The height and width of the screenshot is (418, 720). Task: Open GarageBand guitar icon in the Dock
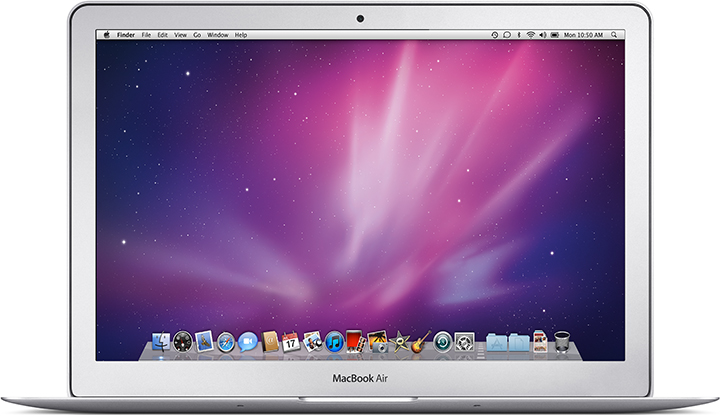(421, 341)
